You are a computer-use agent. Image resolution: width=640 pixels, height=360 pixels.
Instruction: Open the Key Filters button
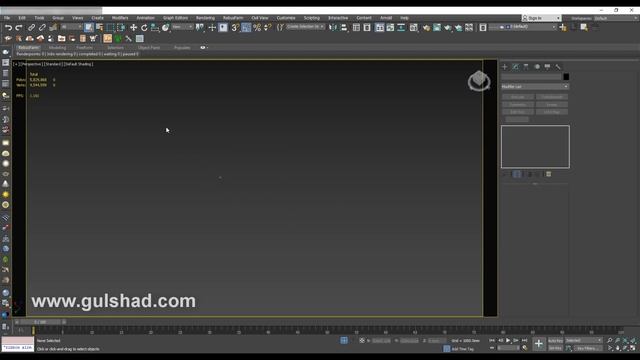coord(588,348)
